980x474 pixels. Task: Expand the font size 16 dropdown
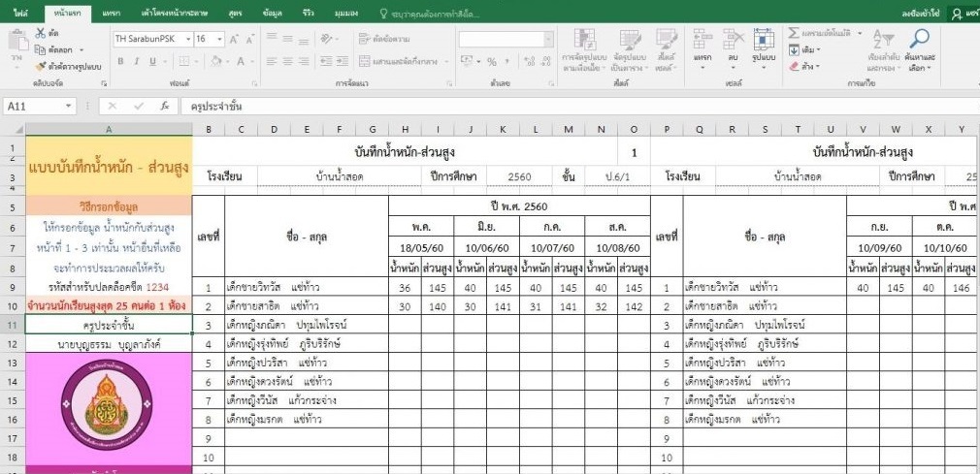point(218,40)
